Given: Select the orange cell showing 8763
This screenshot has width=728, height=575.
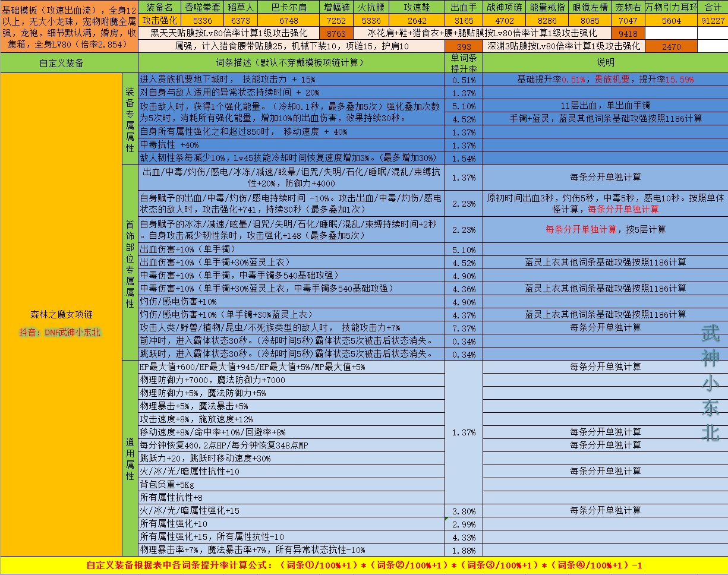Looking at the screenshot, I should (336, 33).
